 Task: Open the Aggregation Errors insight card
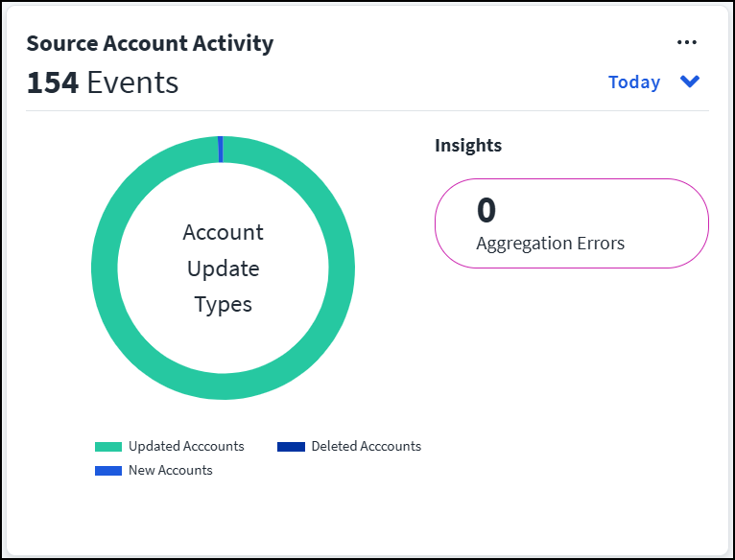click(572, 223)
